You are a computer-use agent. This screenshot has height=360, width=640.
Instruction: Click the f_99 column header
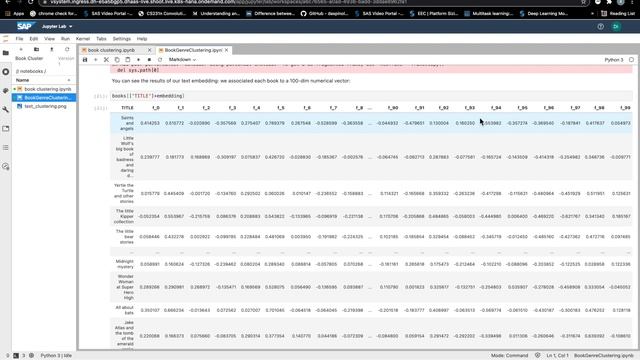[625, 108]
